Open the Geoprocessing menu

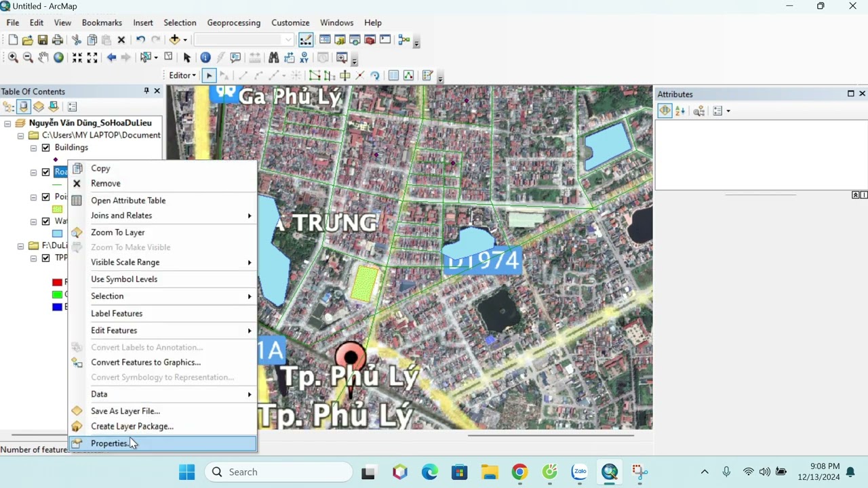coord(234,22)
